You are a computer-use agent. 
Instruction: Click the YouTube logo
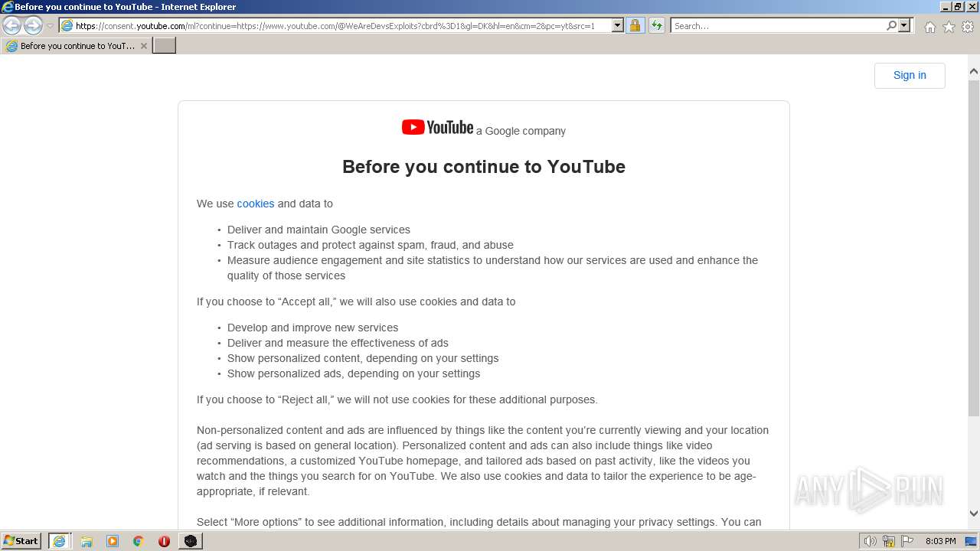pyautogui.click(x=437, y=128)
